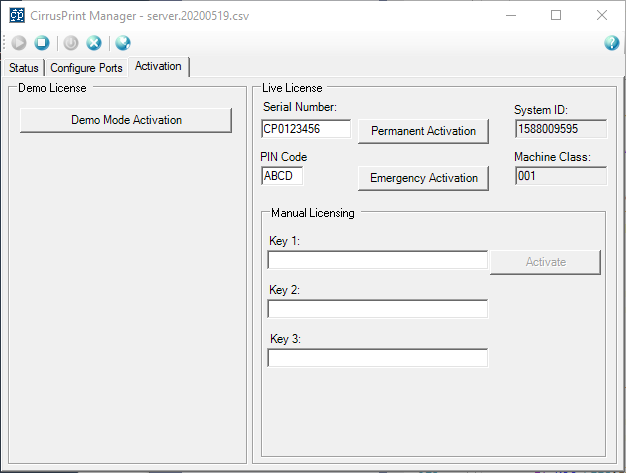Click the grey play/start service icon
Image resolution: width=626 pixels, height=473 pixels.
click(x=19, y=43)
